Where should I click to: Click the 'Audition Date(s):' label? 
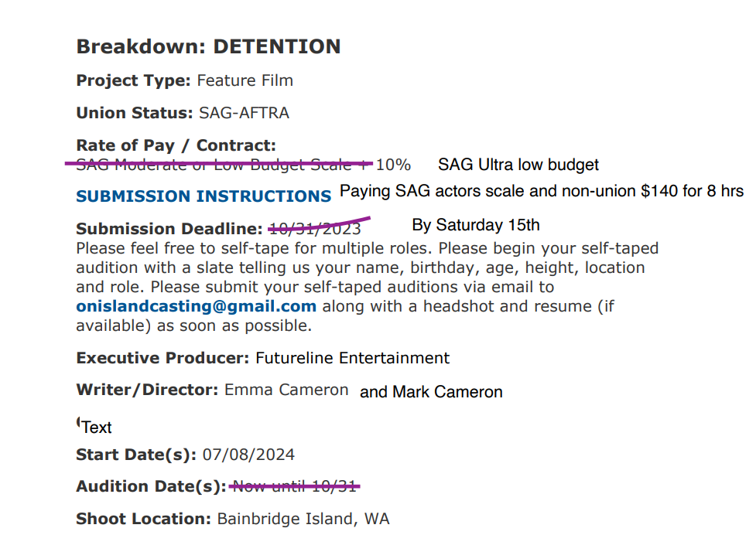(152, 487)
